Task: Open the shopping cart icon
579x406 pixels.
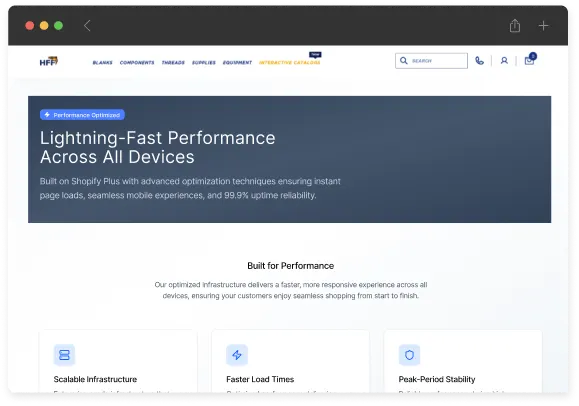Action: click(x=530, y=60)
